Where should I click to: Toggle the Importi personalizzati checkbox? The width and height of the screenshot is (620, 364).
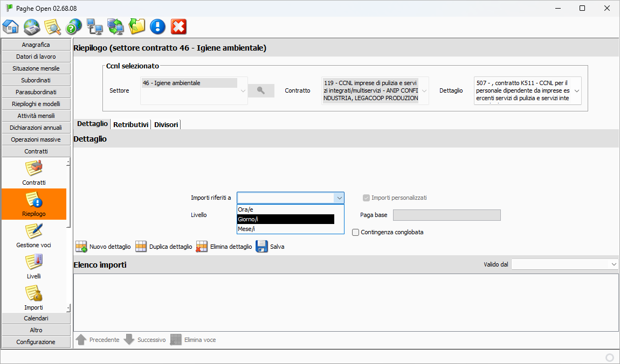pyautogui.click(x=367, y=198)
